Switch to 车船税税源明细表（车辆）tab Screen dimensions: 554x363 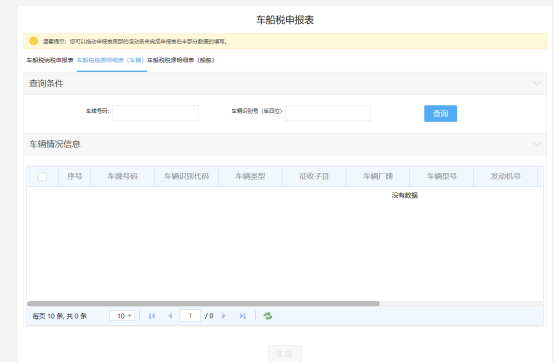pos(111,60)
